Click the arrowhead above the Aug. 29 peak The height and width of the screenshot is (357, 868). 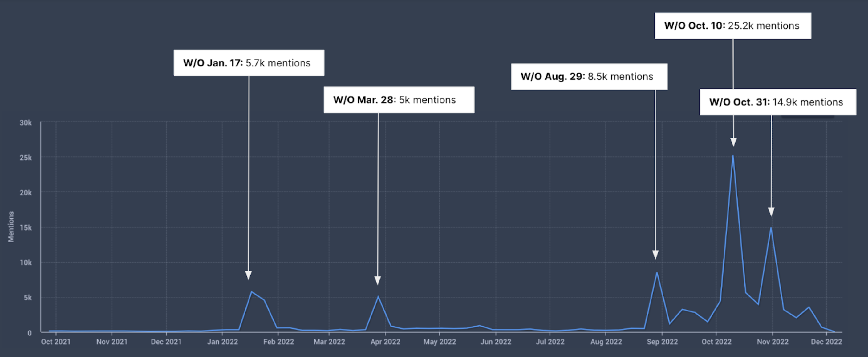click(x=655, y=255)
